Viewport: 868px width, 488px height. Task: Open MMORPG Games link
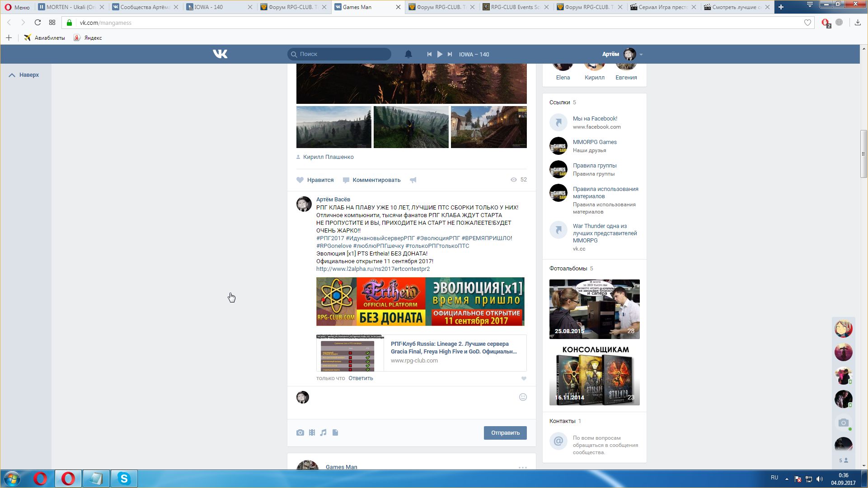click(595, 142)
